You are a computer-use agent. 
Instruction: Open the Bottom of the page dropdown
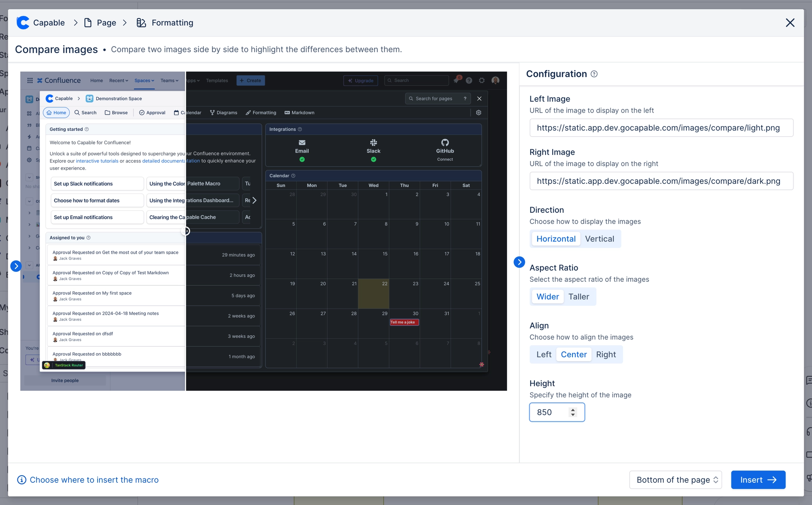coord(675,480)
